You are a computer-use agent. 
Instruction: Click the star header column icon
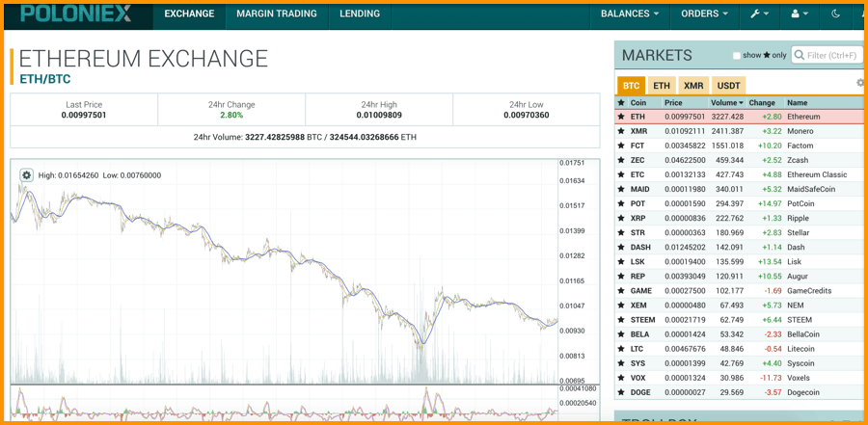[621, 103]
